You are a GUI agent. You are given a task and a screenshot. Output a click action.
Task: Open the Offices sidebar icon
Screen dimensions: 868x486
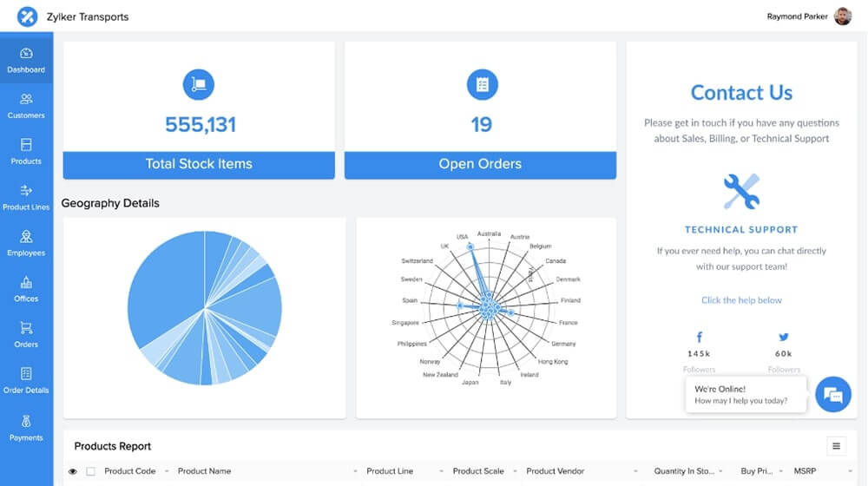[26, 282]
